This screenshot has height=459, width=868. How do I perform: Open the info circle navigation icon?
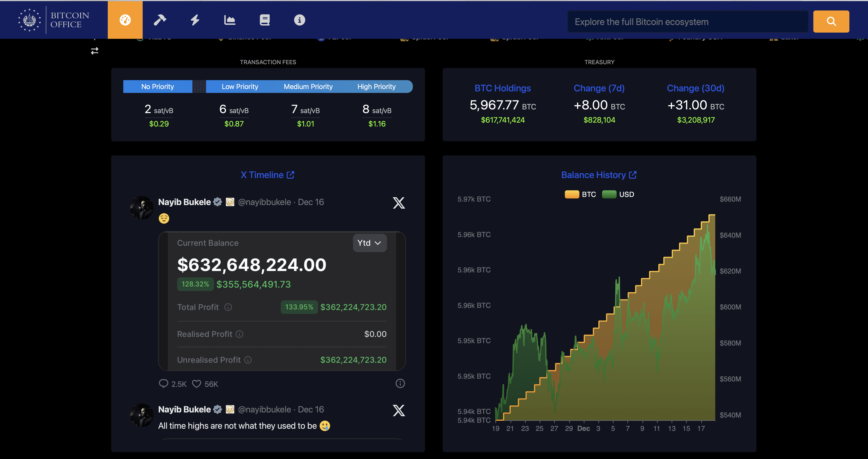(x=299, y=20)
